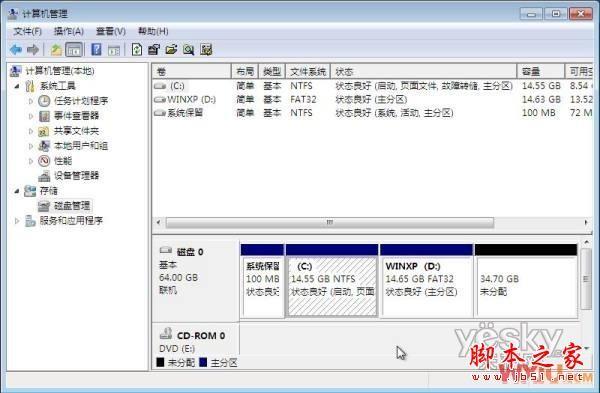Viewport: 600px width, 393px height.
Task: Select the 共享文件夹 tree icon
Action: coord(44,131)
